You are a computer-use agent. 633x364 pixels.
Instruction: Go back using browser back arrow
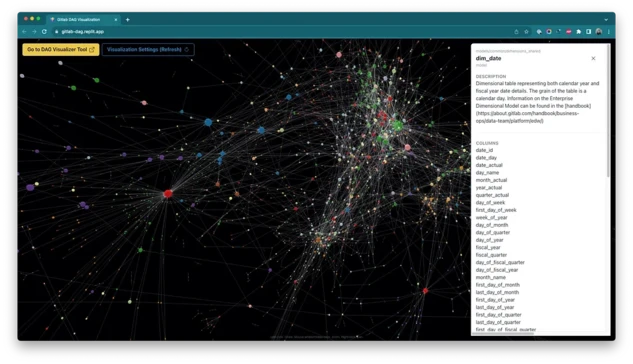(24, 31)
